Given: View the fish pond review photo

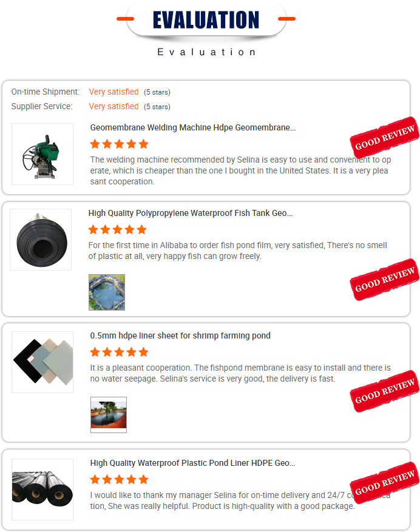Looking at the screenshot, I should 107,292.
